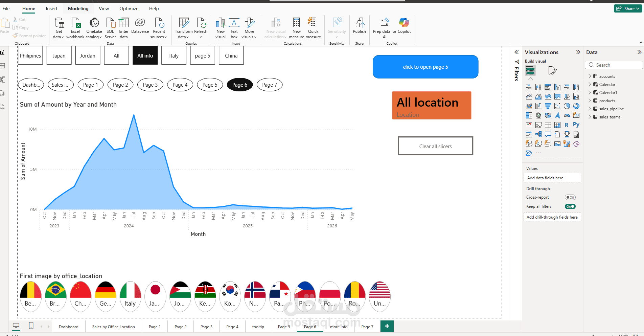
Task: Collapse the Visualizations pane
Action: 578,52
